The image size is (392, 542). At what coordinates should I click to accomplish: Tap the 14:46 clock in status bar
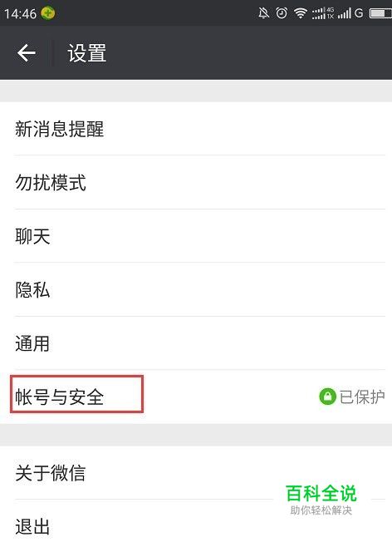21,14
